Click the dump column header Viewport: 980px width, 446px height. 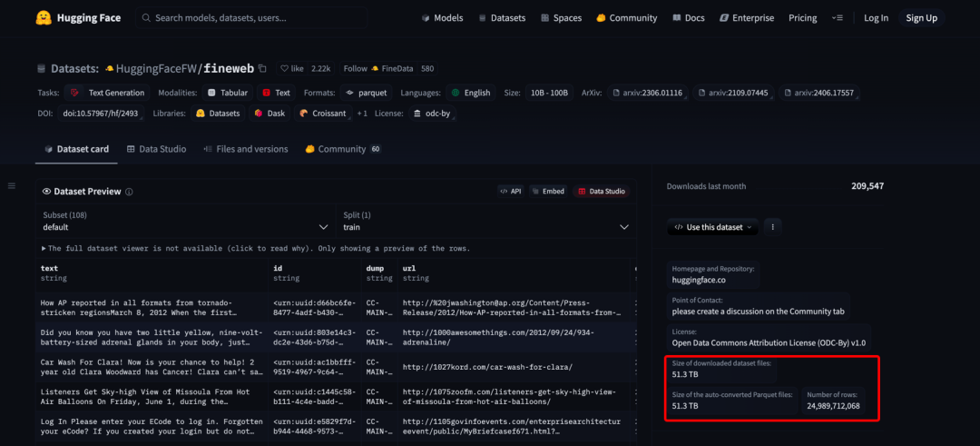tap(378, 273)
